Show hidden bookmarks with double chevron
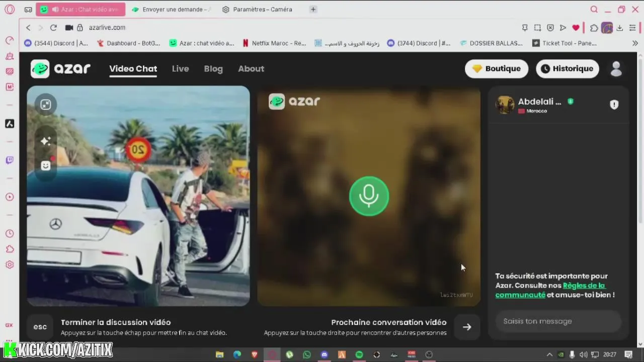This screenshot has width=644, height=362. tap(635, 43)
